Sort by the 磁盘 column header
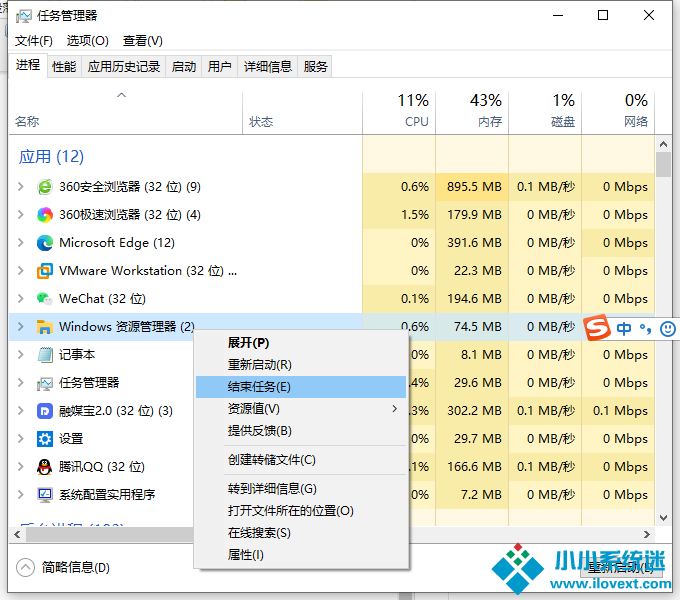The width and height of the screenshot is (680, 600). (545, 112)
